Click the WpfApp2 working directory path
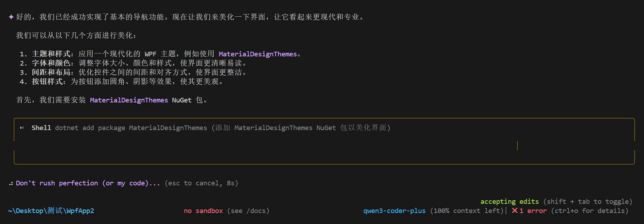This screenshot has height=224, width=644. coord(51,211)
